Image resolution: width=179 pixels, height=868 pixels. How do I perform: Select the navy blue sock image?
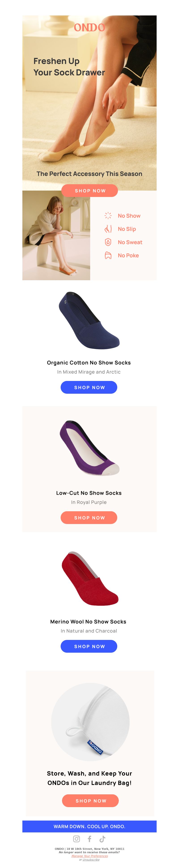click(x=89, y=320)
